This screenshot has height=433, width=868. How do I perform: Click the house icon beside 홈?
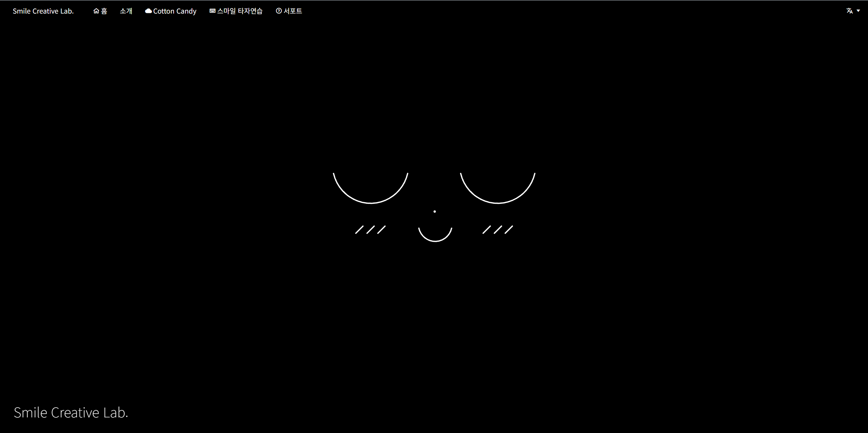(x=96, y=11)
